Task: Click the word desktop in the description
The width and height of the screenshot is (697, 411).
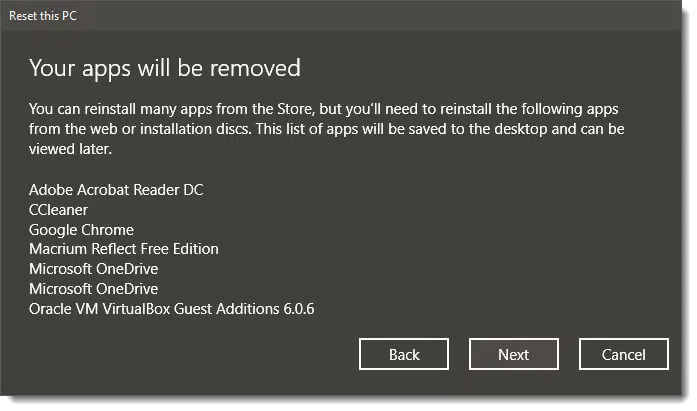Action: (521, 129)
